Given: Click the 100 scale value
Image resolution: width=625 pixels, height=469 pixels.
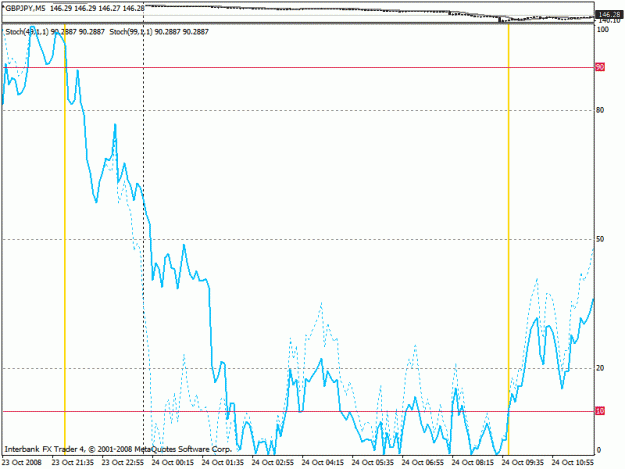Looking at the screenshot, I should click(x=603, y=29).
